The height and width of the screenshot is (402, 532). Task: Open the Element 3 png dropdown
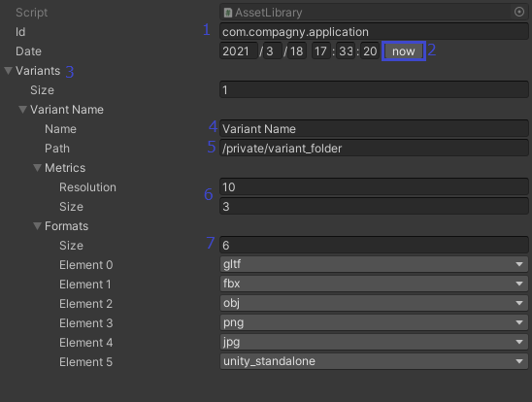click(374, 322)
